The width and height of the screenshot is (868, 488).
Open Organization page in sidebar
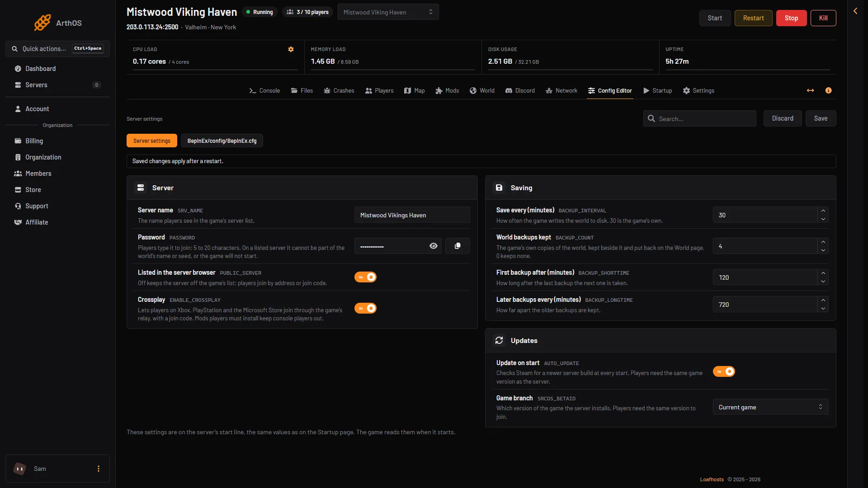tap(57, 157)
